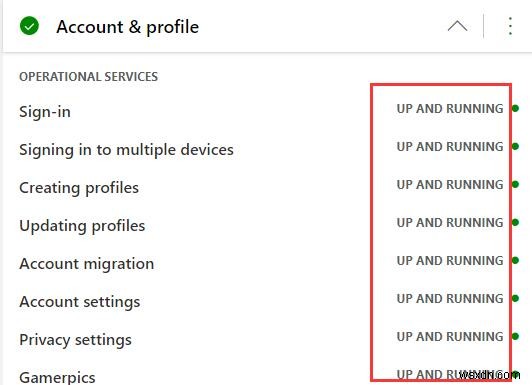Click the Updating profiles green status dot
The height and width of the screenshot is (385, 532).
515,223
